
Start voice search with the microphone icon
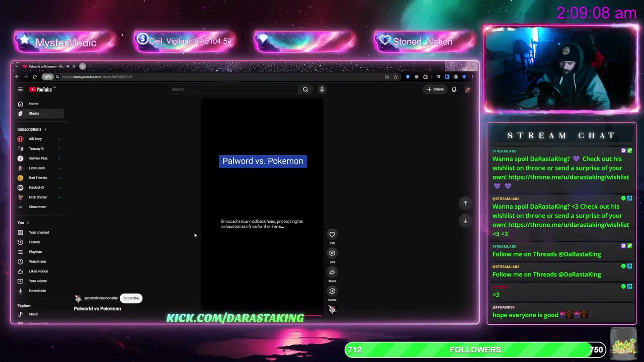pos(322,89)
